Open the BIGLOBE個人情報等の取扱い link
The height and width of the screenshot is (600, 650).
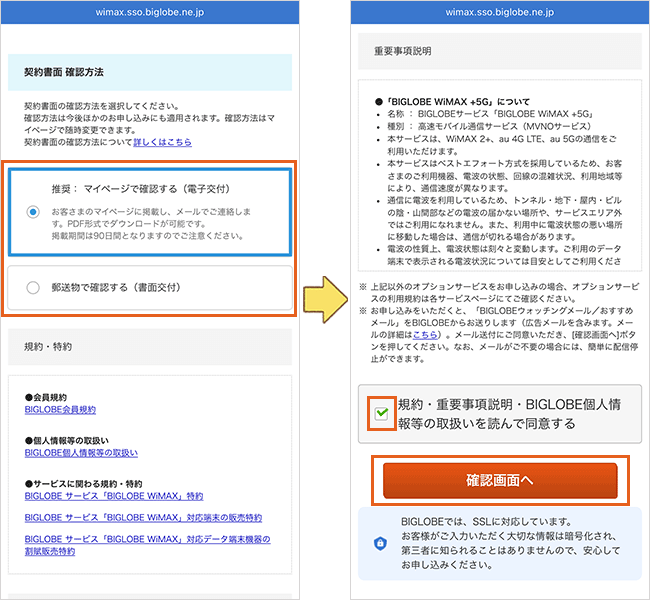point(81,453)
